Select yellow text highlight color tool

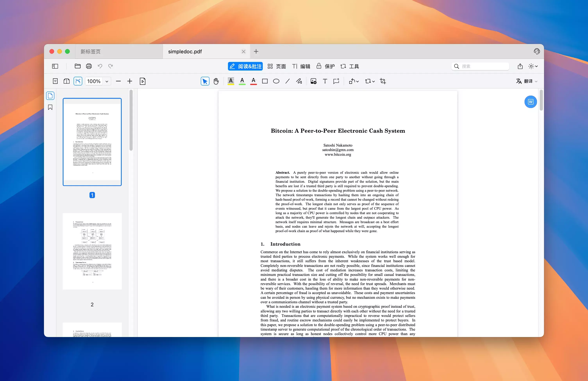click(x=231, y=81)
